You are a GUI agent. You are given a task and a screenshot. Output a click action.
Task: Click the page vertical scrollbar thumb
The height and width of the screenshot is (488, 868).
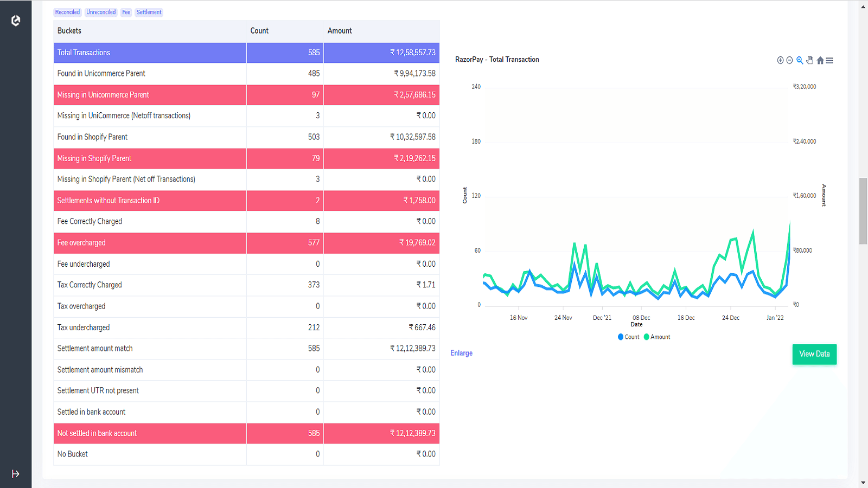click(x=863, y=211)
